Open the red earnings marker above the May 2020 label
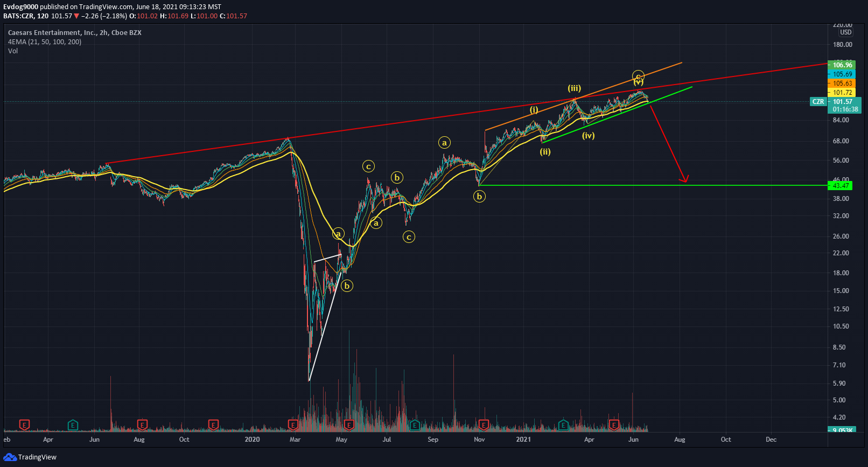The width and height of the screenshot is (868, 467). 349,425
